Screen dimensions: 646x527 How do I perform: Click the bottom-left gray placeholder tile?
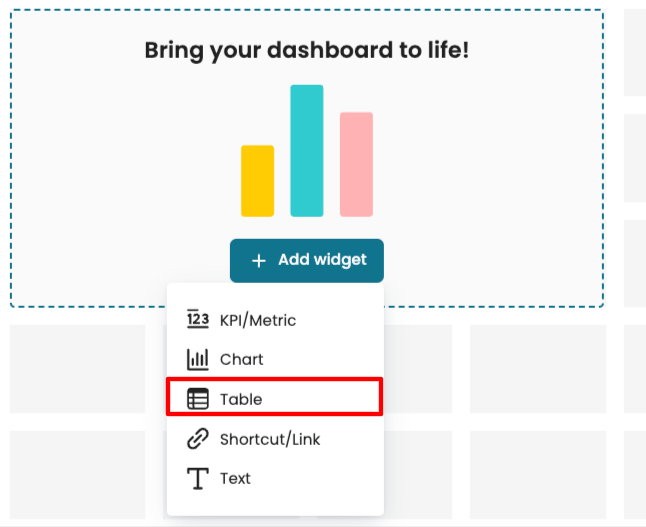pyautogui.click(x=77, y=475)
